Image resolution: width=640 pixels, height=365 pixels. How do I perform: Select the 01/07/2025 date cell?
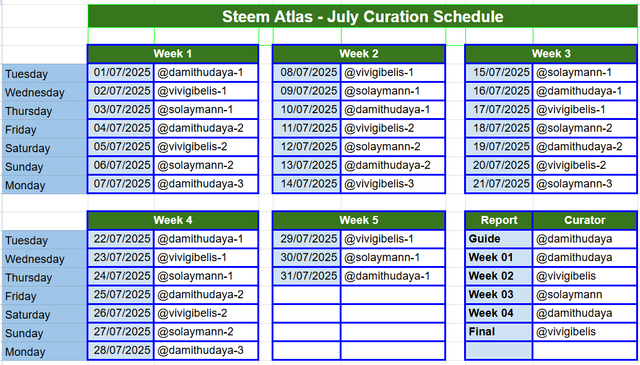[x=121, y=73]
